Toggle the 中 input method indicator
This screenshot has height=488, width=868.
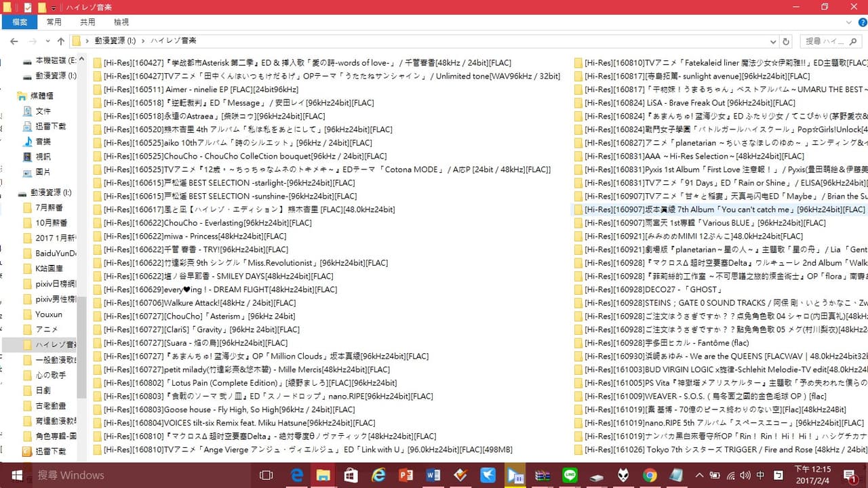pyautogui.click(x=760, y=475)
